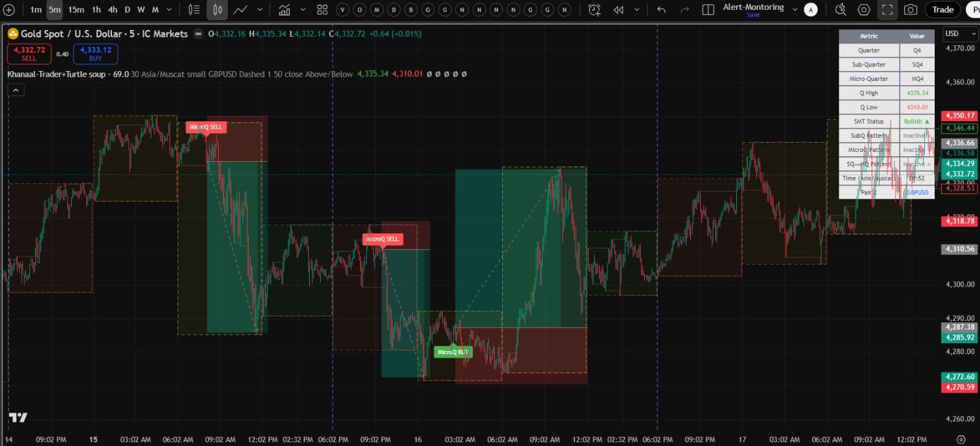Click the red 4,270.59 price label
The width and height of the screenshot is (980, 446).
[x=959, y=387]
